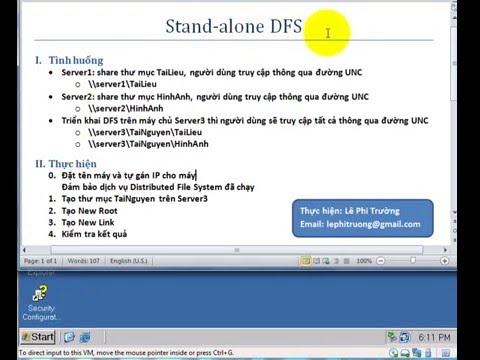Click the 6:11 PM taskbar clock
This screenshot has width=480, height=360.
tap(434, 338)
